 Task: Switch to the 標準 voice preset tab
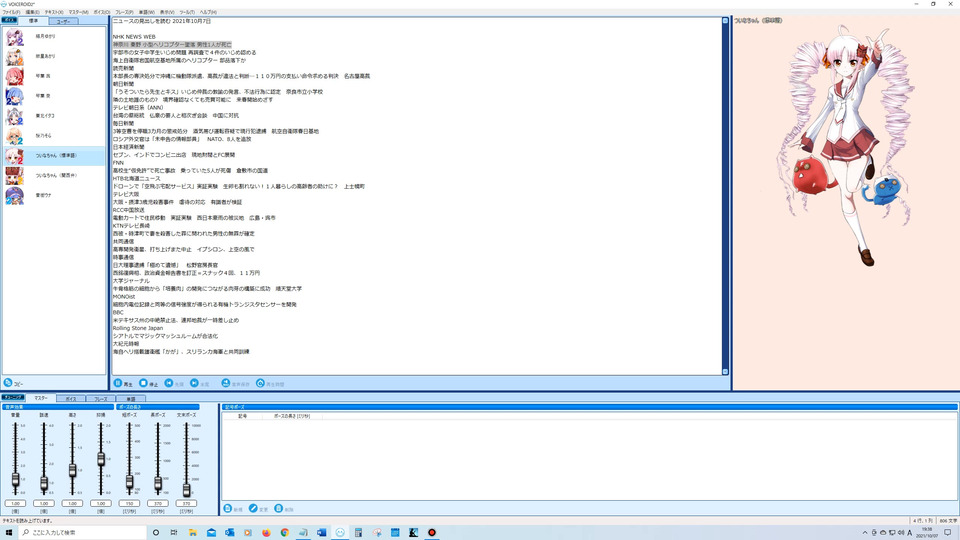pos(34,21)
